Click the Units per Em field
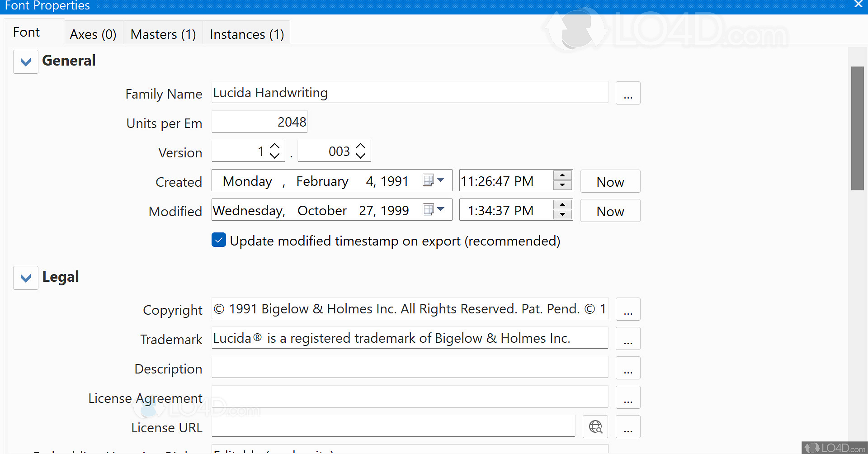 tap(259, 122)
